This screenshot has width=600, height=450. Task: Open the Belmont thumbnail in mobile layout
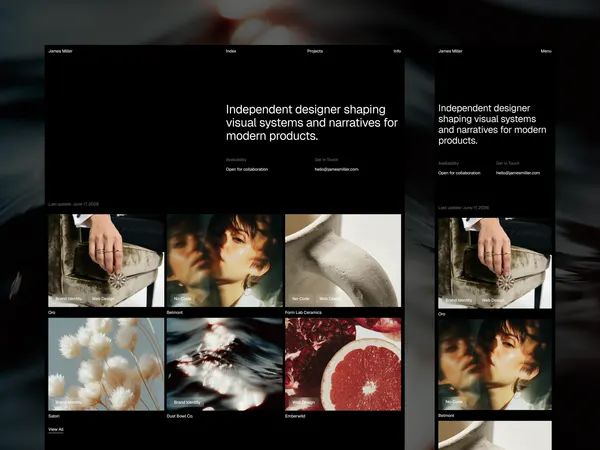pyautogui.click(x=495, y=365)
